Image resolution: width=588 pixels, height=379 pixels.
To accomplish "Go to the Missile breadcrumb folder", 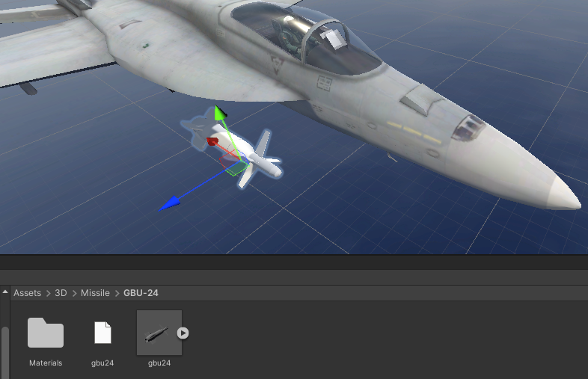I will pos(95,293).
